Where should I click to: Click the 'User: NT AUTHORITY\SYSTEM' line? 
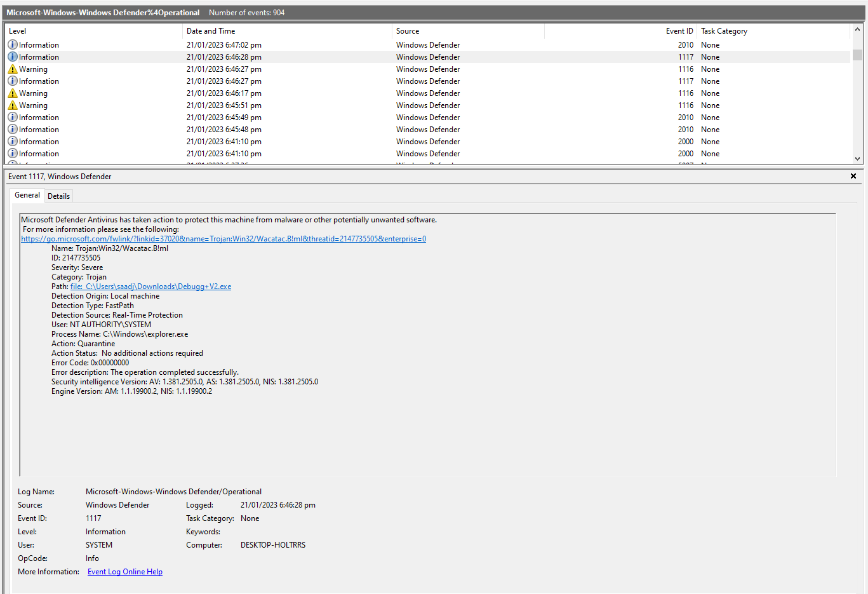101,325
